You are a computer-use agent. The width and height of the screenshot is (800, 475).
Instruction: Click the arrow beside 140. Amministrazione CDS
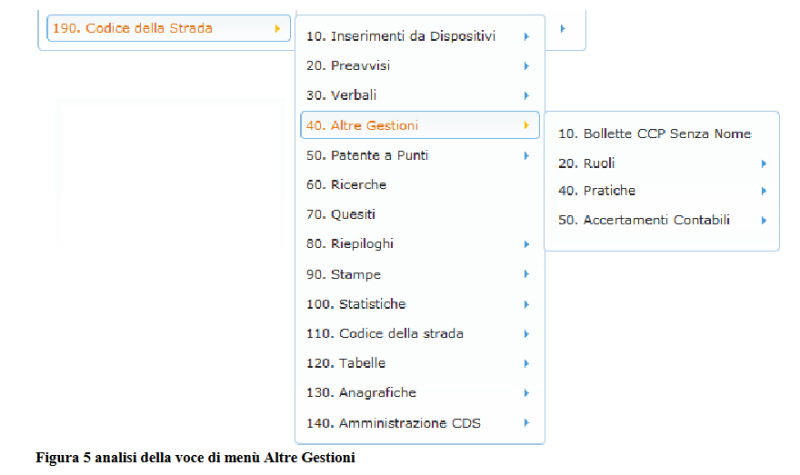[526, 423]
